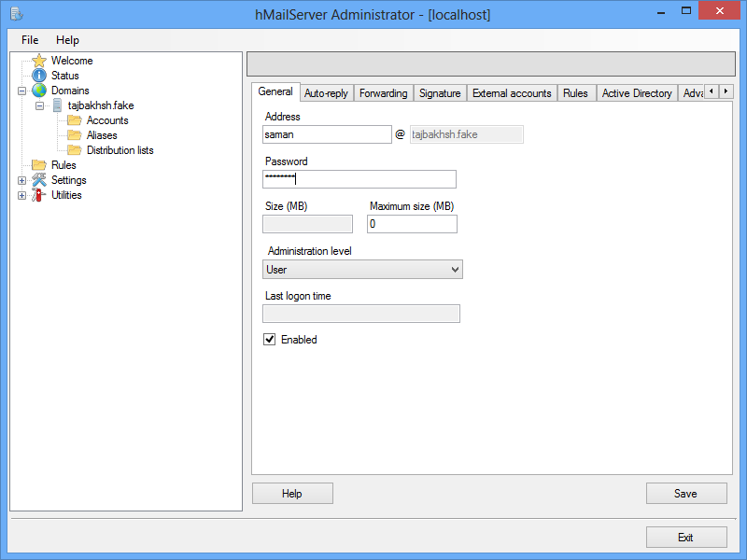The image size is (747, 560).
Task: Click the blue Status info icon
Action: coord(39,76)
